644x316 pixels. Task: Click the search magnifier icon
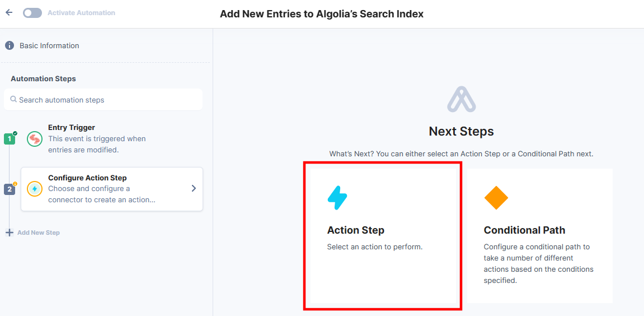click(x=13, y=99)
